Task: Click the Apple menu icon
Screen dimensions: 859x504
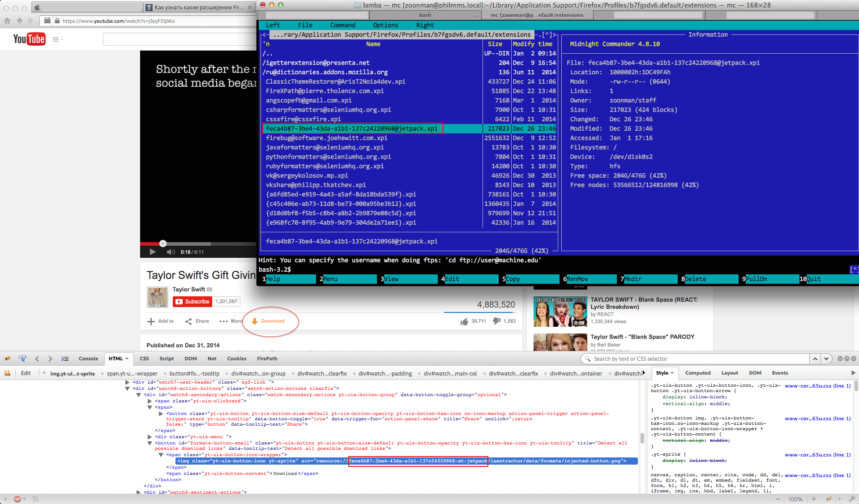Action: pyautogui.click(x=37, y=8)
